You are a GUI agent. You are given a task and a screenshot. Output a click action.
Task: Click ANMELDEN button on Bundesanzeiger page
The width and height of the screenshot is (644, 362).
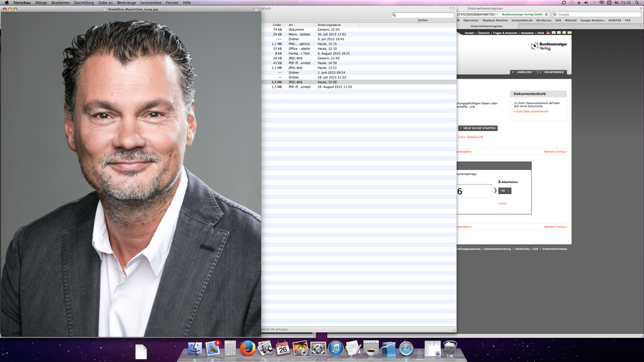pyautogui.click(x=524, y=72)
